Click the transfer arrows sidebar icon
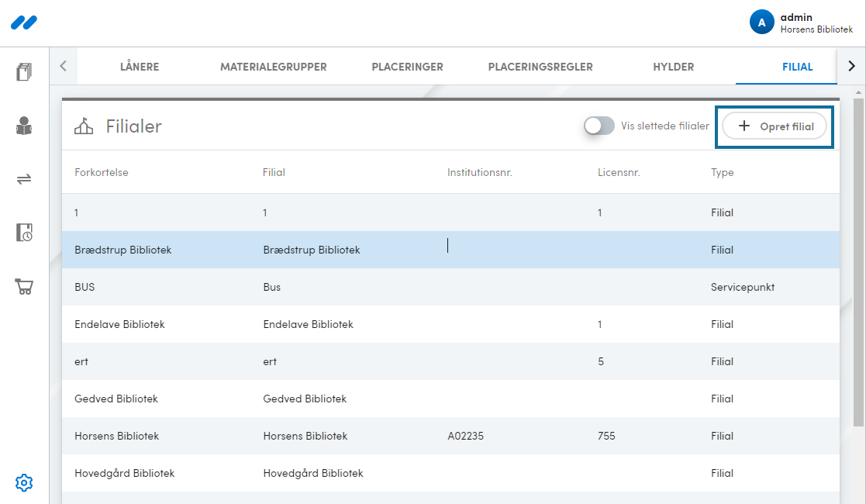866x504 pixels. pos(24,179)
